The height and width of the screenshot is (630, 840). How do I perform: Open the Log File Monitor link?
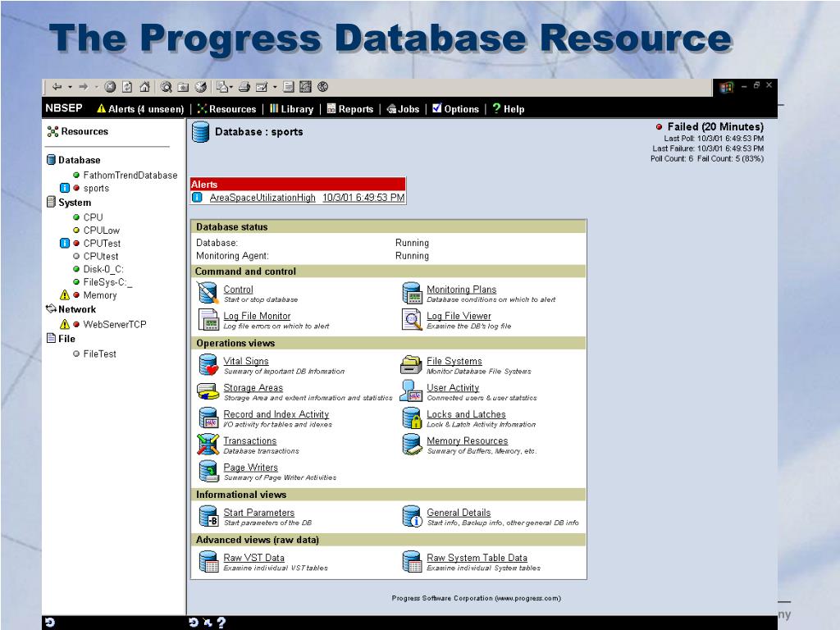(257, 316)
